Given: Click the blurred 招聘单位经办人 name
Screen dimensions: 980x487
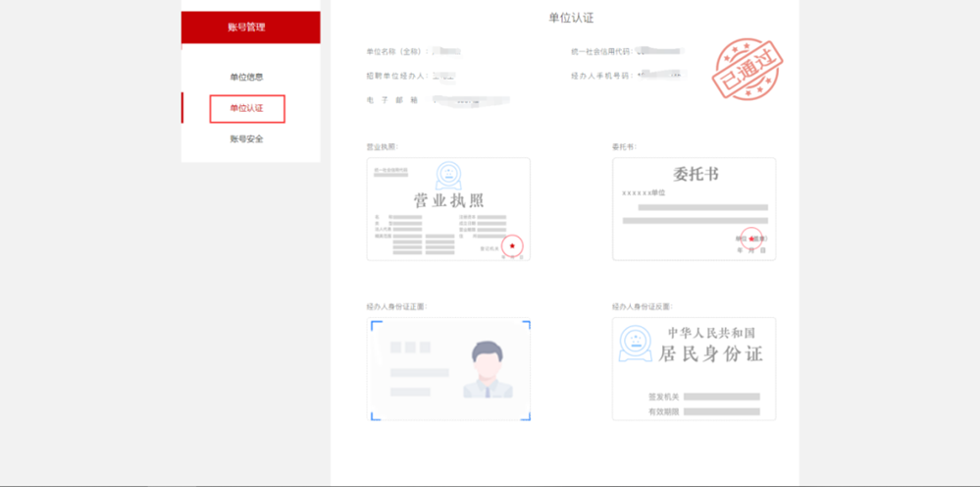Looking at the screenshot, I should 444,76.
